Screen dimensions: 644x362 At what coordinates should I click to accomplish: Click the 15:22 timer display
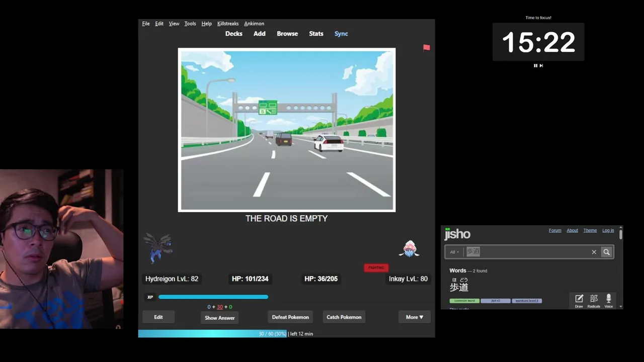point(538,42)
